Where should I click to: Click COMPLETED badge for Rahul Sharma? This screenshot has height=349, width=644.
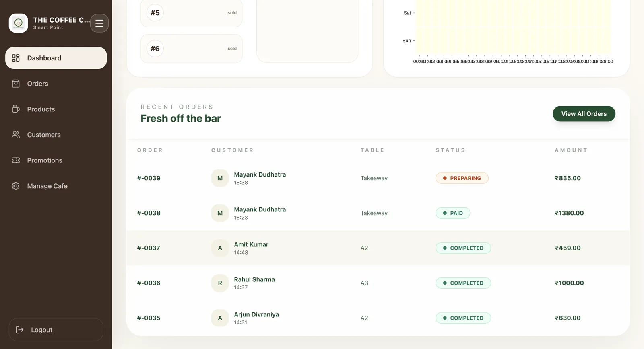pyautogui.click(x=463, y=283)
